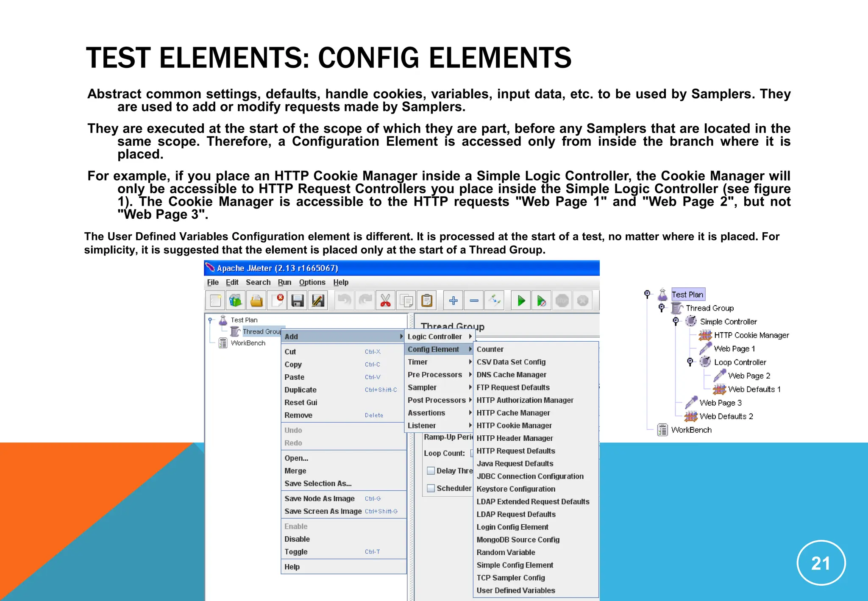
Task: Click the Save floppy disk icon
Action: (x=298, y=301)
